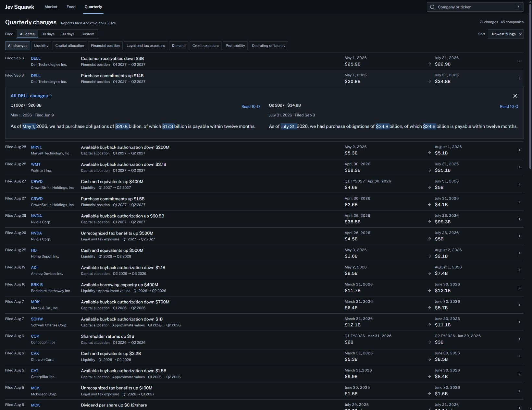Expand the MRVL buyback authorization row chevron

(519, 150)
